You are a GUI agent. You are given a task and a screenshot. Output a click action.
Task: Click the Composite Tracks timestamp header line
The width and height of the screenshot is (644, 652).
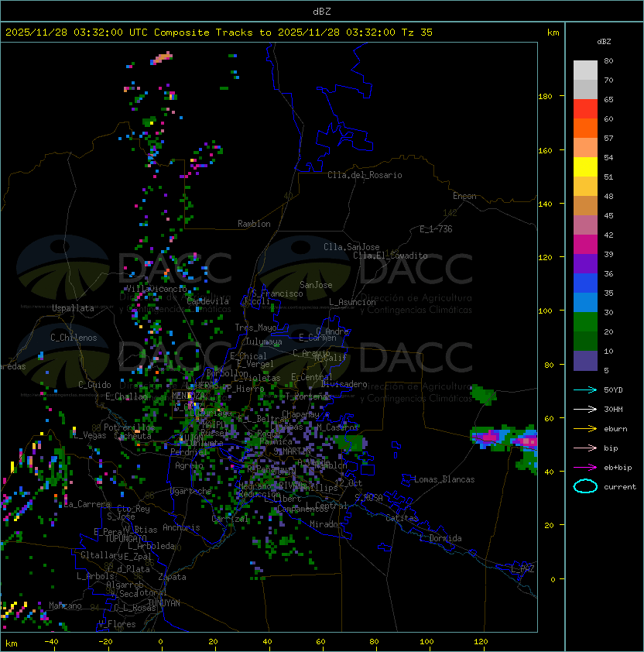click(x=219, y=33)
